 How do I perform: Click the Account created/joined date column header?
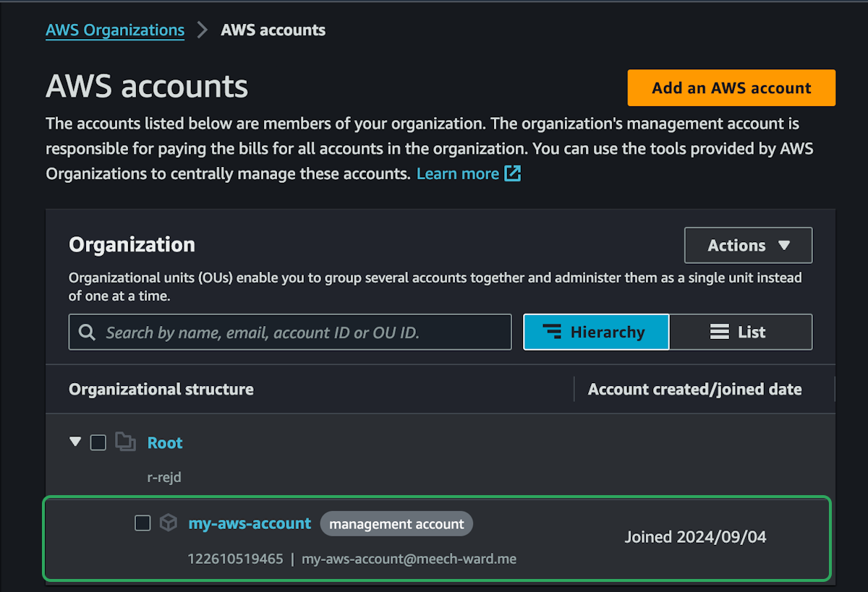point(695,390)
